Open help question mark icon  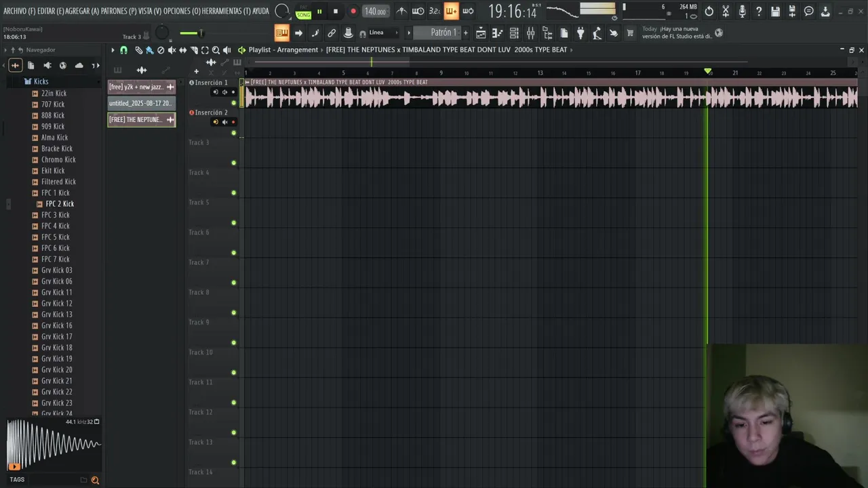[759, 12]
